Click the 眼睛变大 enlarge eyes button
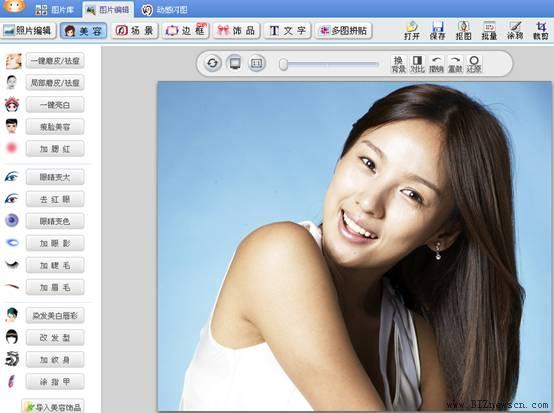The width and height of the screenshot is (554, 413). click(x=55, y=177)
